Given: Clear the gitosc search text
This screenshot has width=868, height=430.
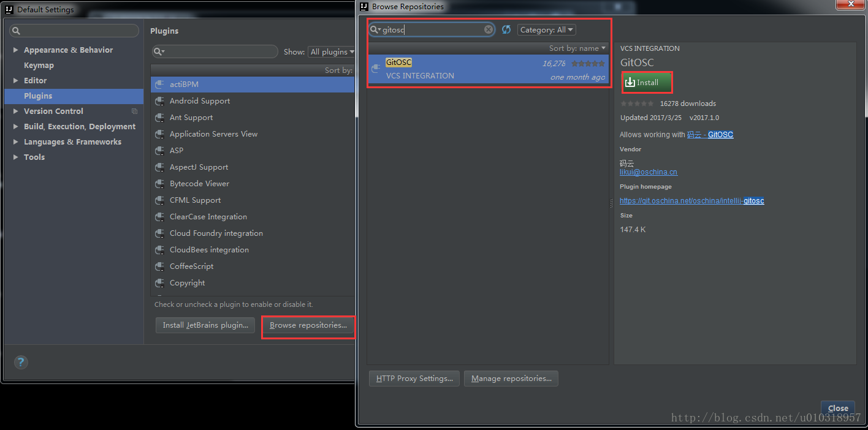Looking at the screenshot, I should pos(489,29).
